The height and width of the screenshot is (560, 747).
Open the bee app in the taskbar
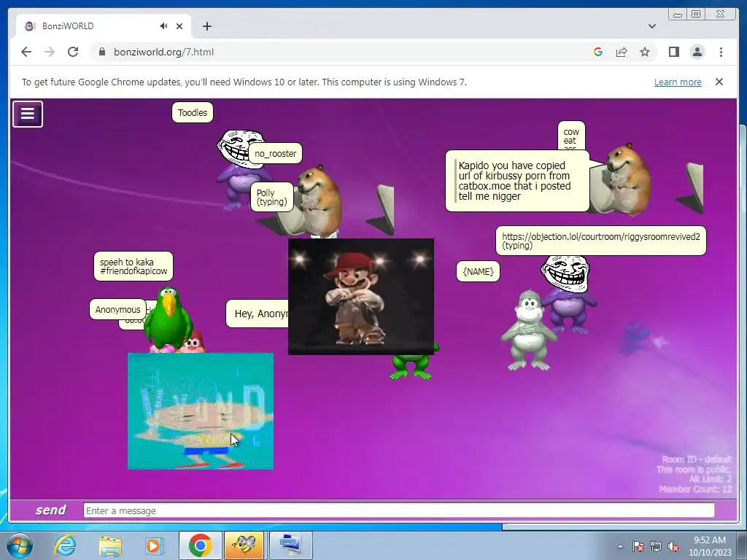click(x=244, y=545)
